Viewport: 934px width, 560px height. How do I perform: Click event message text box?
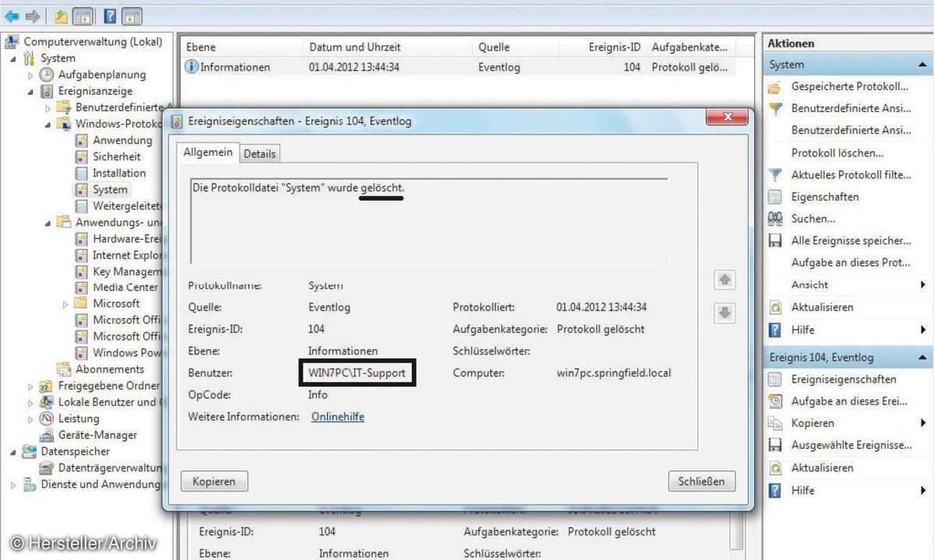click(428, 222)
